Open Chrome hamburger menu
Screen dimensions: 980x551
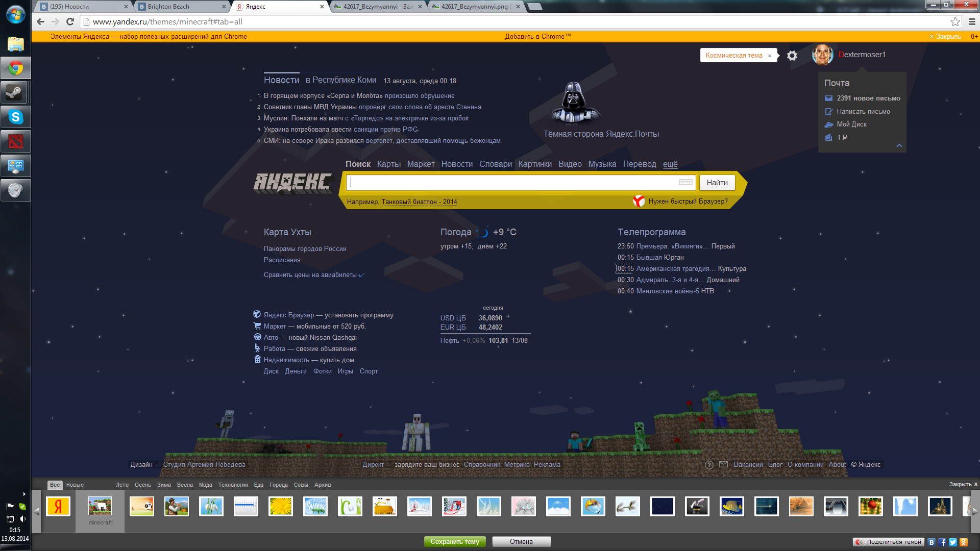(x=972, y=21)
